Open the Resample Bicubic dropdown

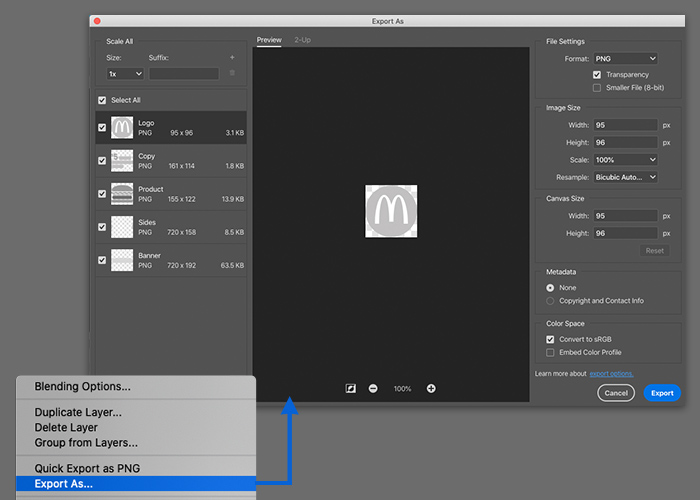click(x=625, y=177)
